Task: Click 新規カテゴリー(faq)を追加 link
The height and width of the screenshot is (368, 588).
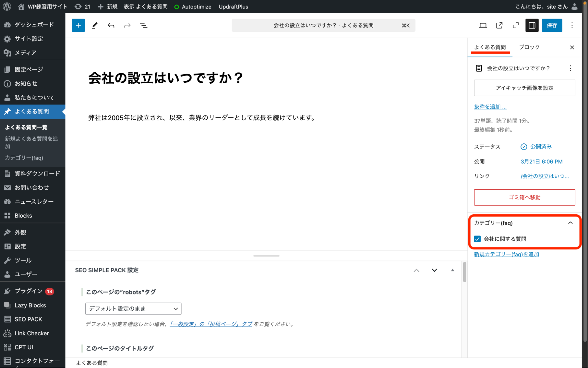Action: [x=506, y=254]
